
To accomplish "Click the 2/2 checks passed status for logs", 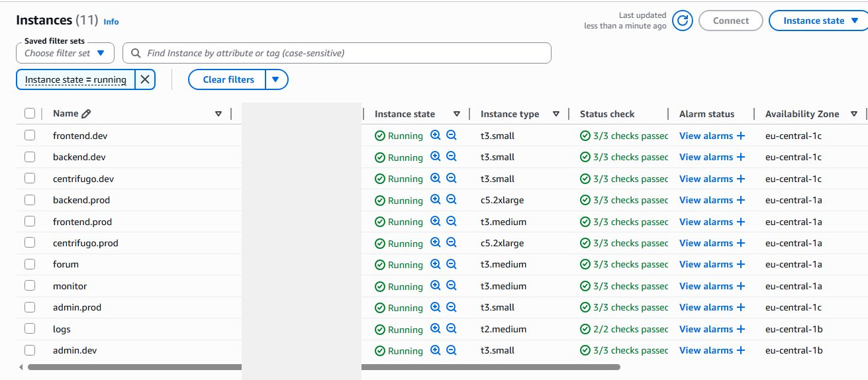I will point(624,329).
